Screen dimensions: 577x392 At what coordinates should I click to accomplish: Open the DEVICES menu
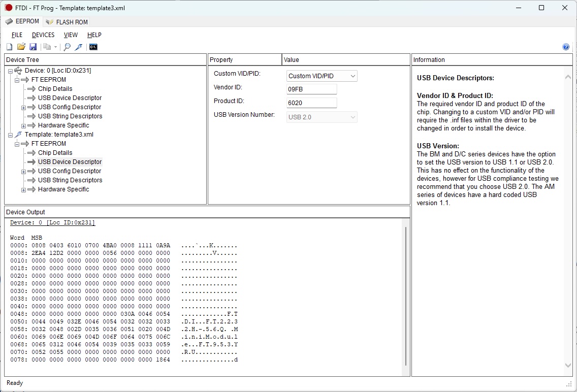[x=43, y=35]
